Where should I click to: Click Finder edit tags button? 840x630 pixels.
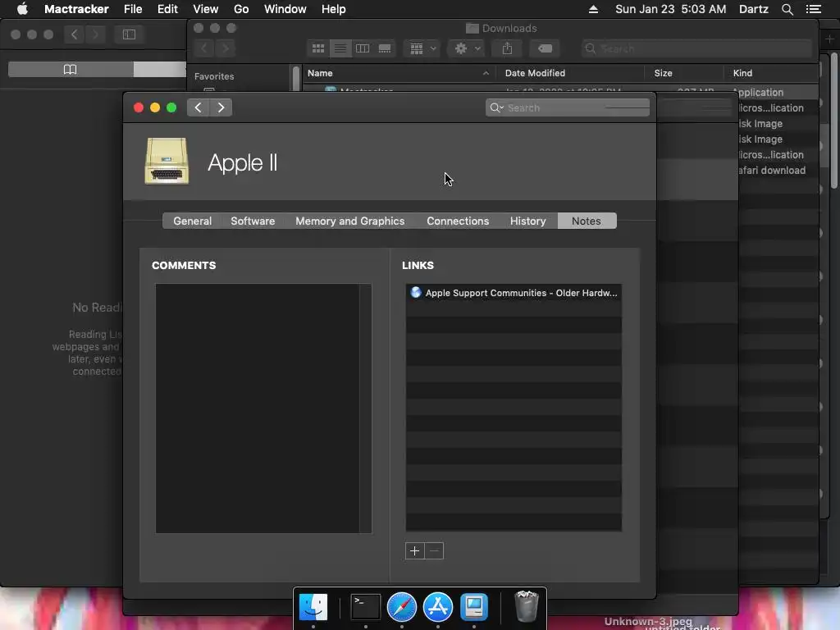[x=545, y=48]
